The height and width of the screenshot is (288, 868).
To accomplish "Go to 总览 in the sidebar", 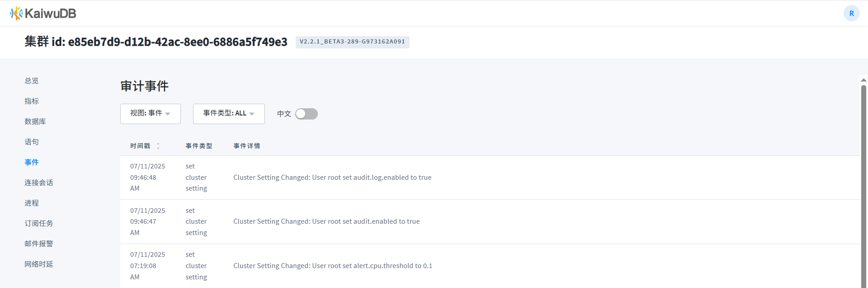I will pos(32,81).
